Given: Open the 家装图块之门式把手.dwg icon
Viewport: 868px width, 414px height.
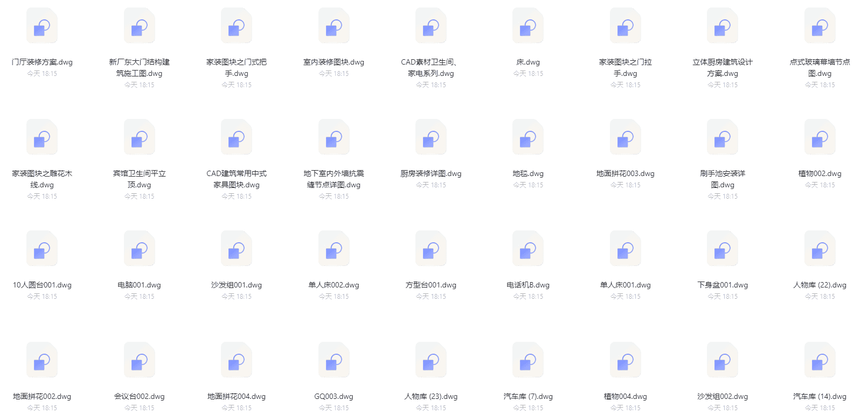Looking at the screenshot, I should click(237, 26).
